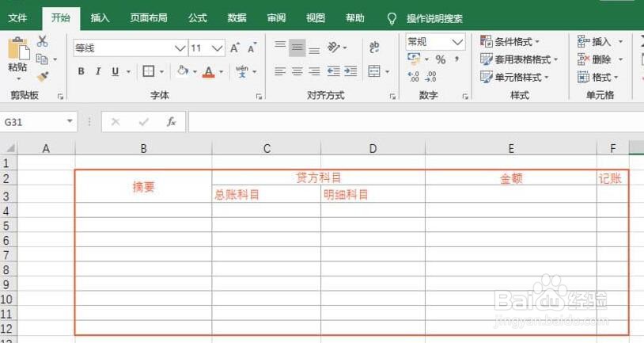Screen dimensions: 644x343
Task: Decrease decimal places
Action: pos(431,77)
